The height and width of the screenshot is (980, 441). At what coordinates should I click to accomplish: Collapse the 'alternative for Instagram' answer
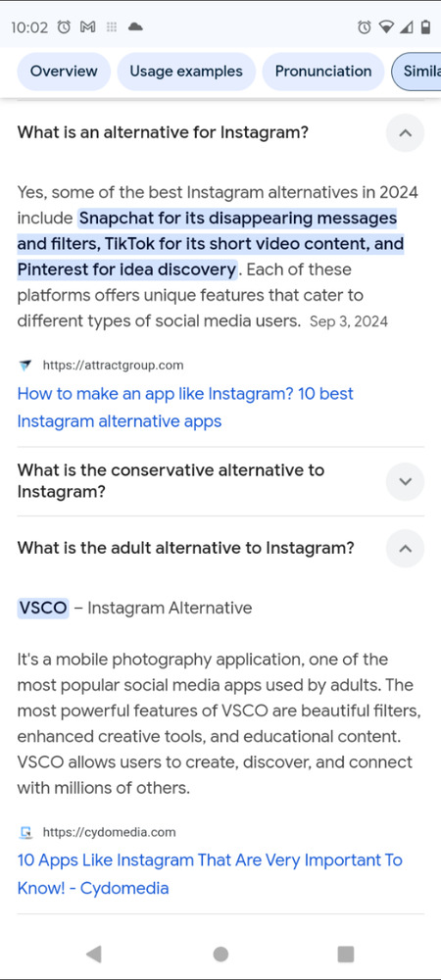405,132
